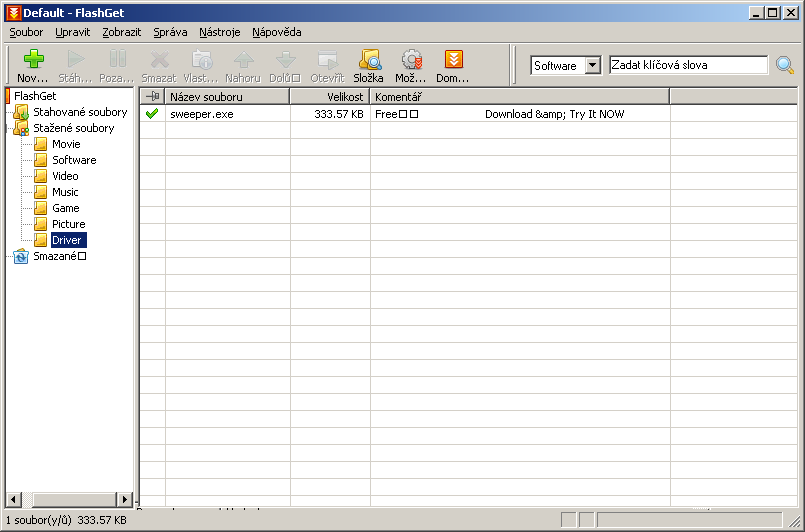Open the Vlastnosti properties toolbar icon

[202, 59]
